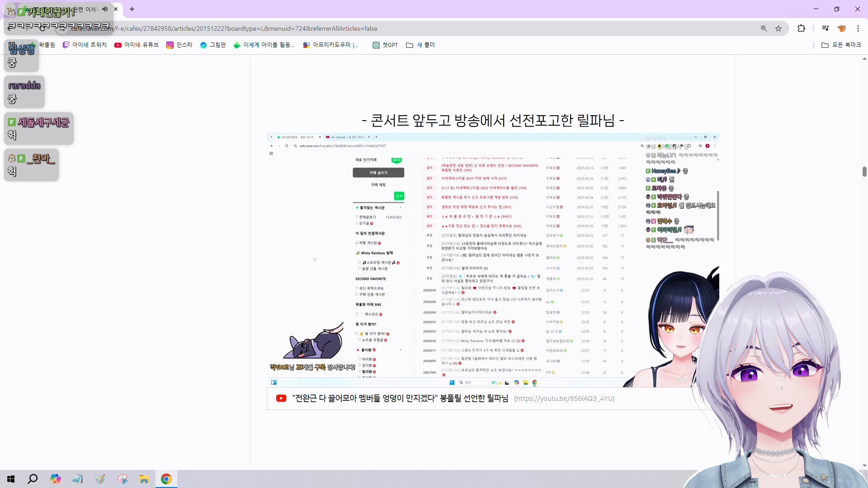This screenshot has height=488, width=868.
Task: Open the media control music icon
Action: (x=826, y=28)
